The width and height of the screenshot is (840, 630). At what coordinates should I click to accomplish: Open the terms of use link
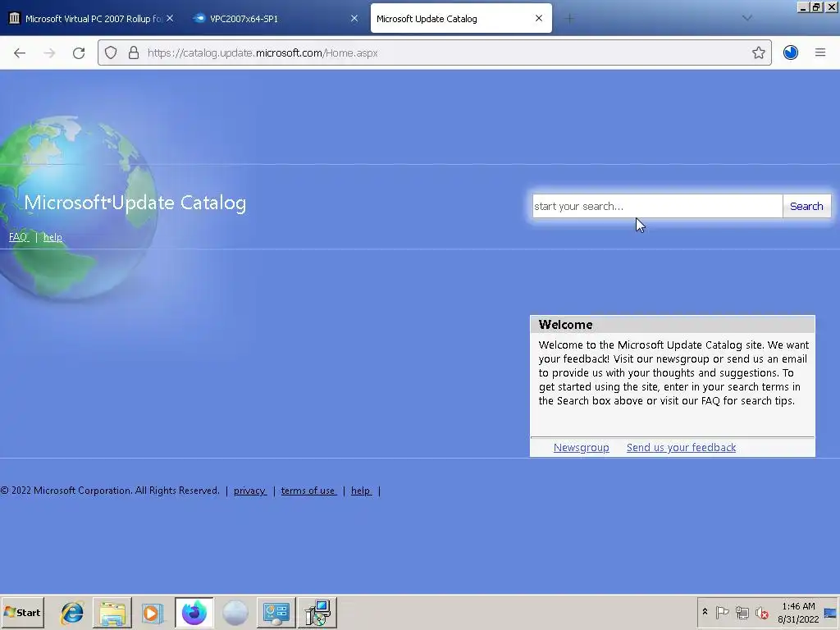click(308, 491)
